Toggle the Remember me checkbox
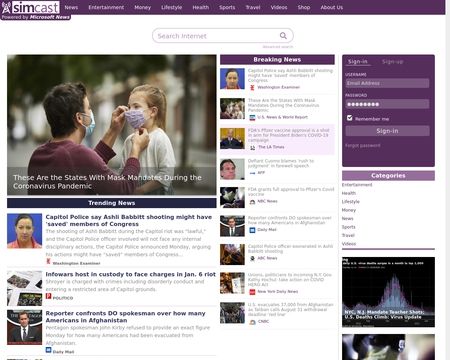 pyautogui.click(x=349, y=118)
